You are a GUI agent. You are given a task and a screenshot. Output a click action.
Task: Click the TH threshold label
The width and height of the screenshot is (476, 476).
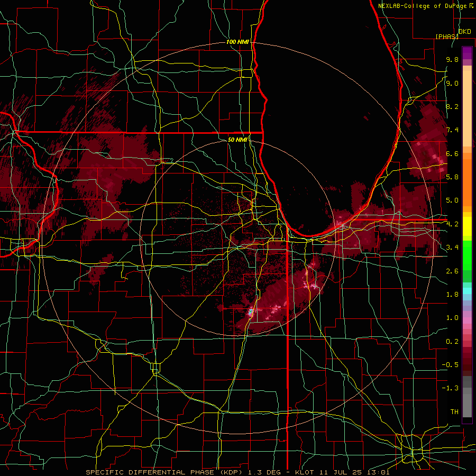point(454,412)
